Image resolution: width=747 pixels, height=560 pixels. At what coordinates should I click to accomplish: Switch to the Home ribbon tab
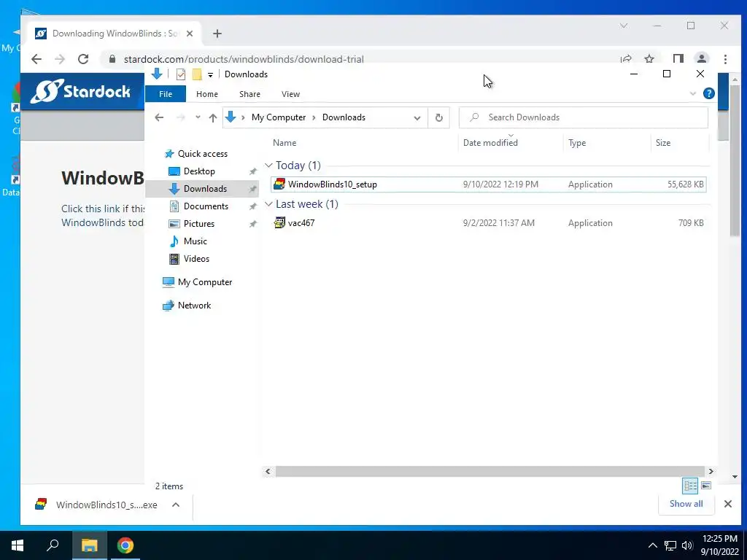tap(206, 94)
